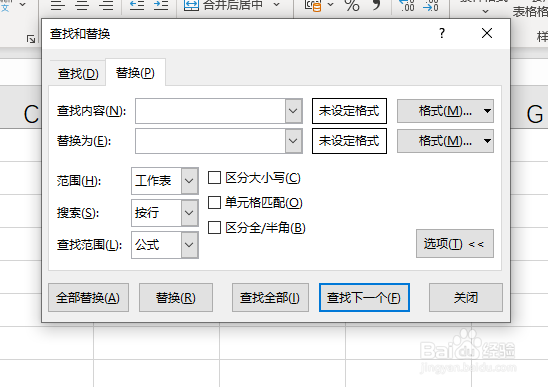
Task: Open the replace-row 格式(M) dropdown arrow
Action: coord(487,141)
